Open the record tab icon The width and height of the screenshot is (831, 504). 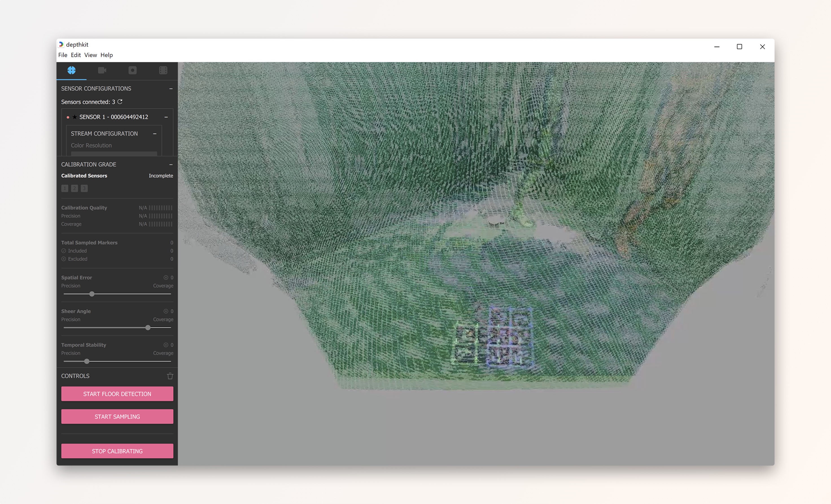(x=133, y=70)
